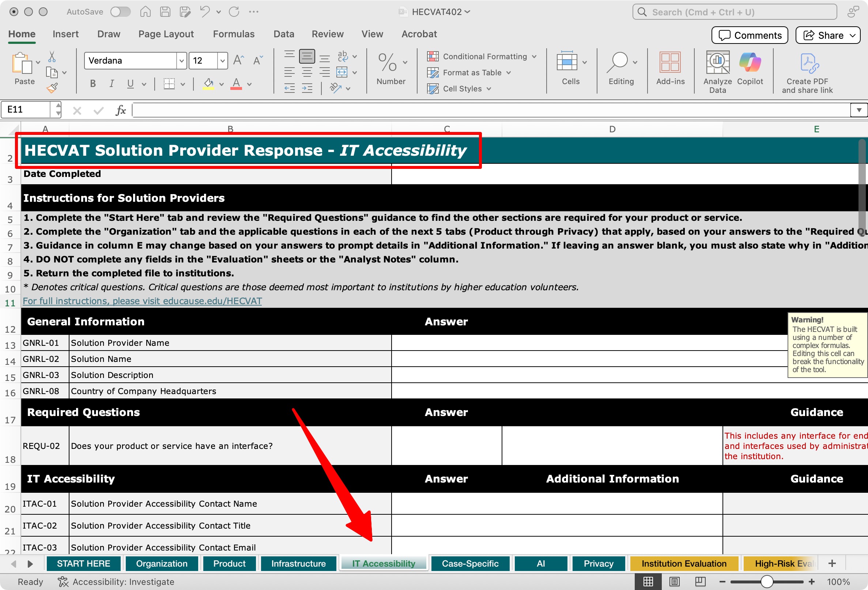Click the Save icon in the toolbar
This screenshot has height=590, width=868.
coord(165,12)
